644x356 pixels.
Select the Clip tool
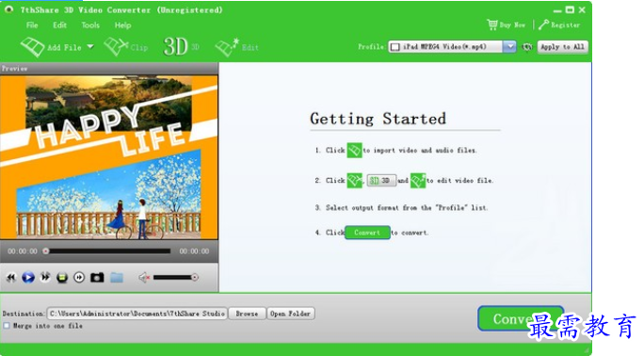tap(125, 47)
